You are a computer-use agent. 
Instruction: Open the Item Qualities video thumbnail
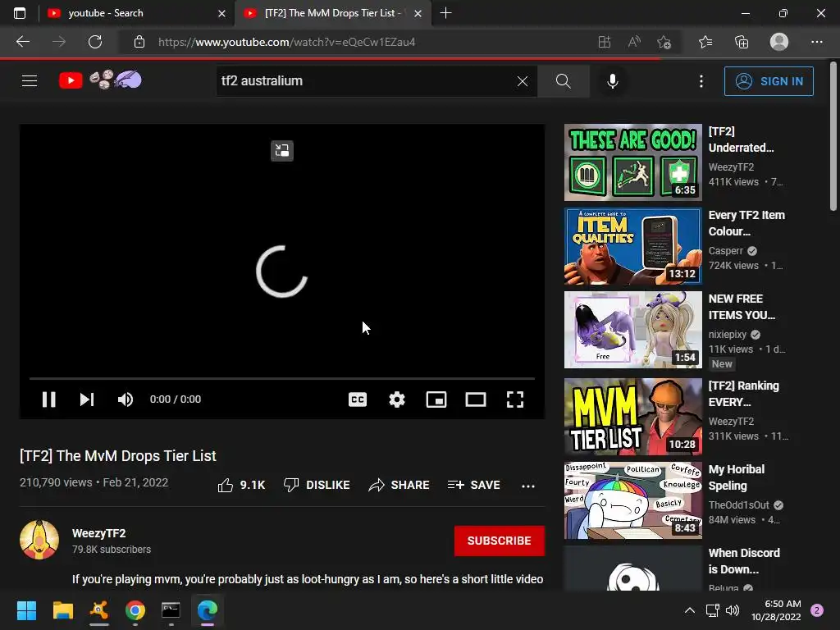[x=632, y=246]
